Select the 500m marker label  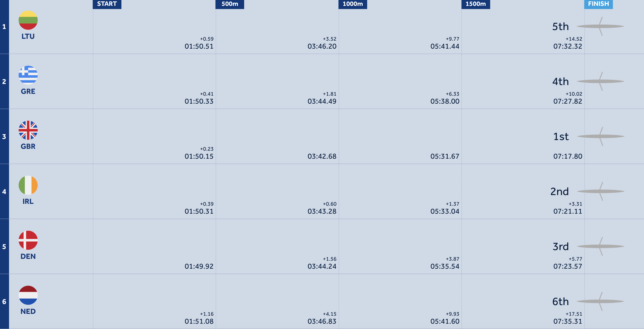[230, 4]
